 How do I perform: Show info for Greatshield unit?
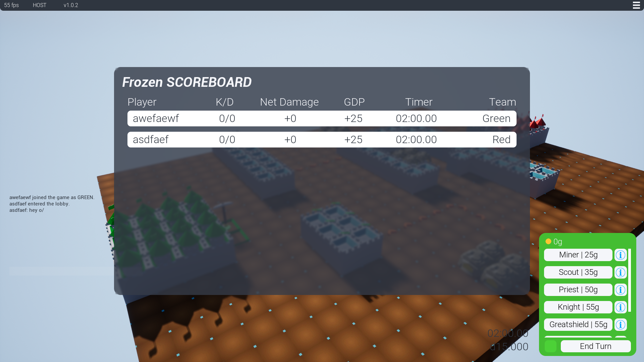click(620, 325)
